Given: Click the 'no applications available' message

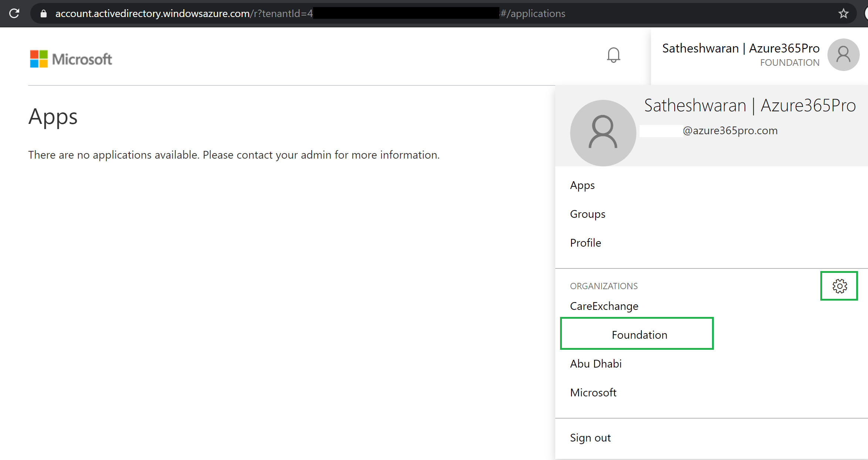Looking at the screenshot, I should [234, 155].
